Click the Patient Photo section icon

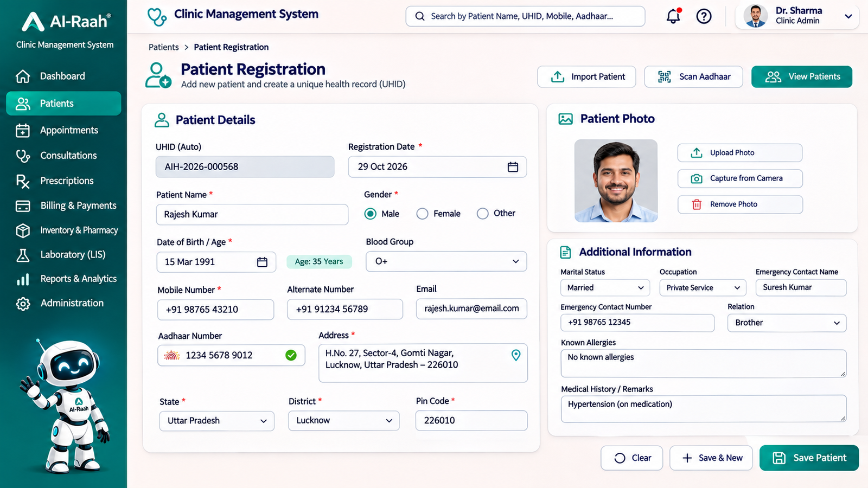point(565,119)
